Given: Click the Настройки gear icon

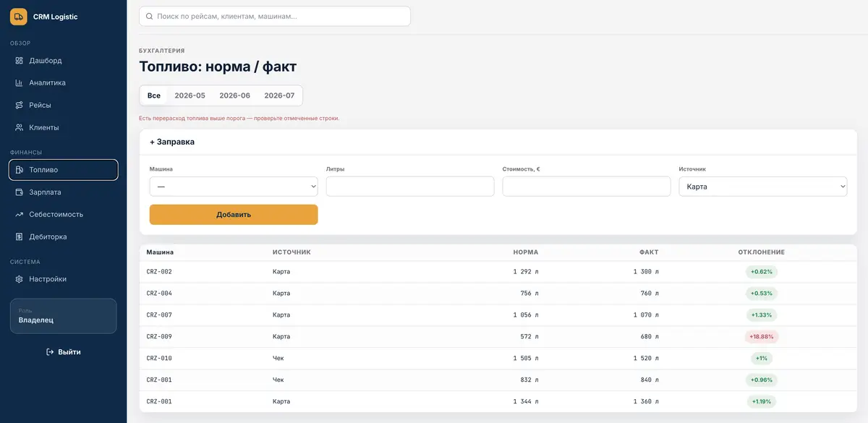Looking at the screenshot, I should coord(20,279).
